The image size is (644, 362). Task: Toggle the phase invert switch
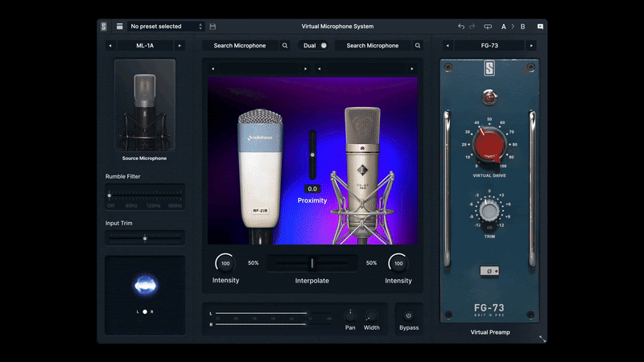pyautogui.click(x=489, y=271)
